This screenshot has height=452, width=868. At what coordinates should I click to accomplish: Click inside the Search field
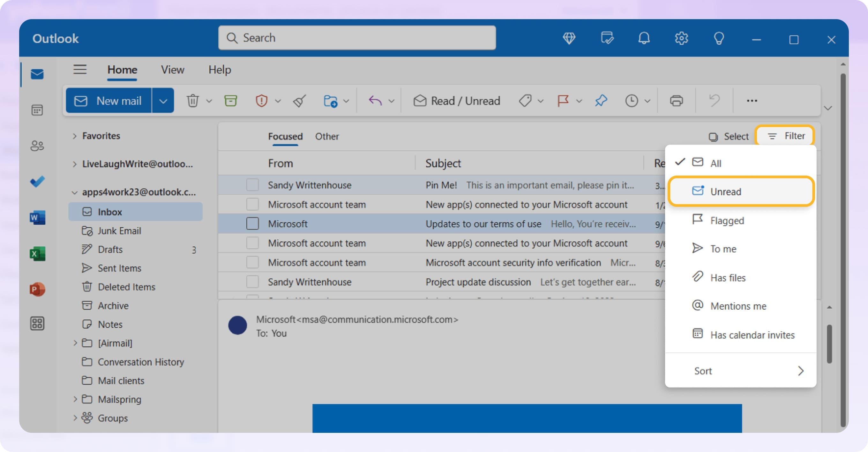pos(356,38)
